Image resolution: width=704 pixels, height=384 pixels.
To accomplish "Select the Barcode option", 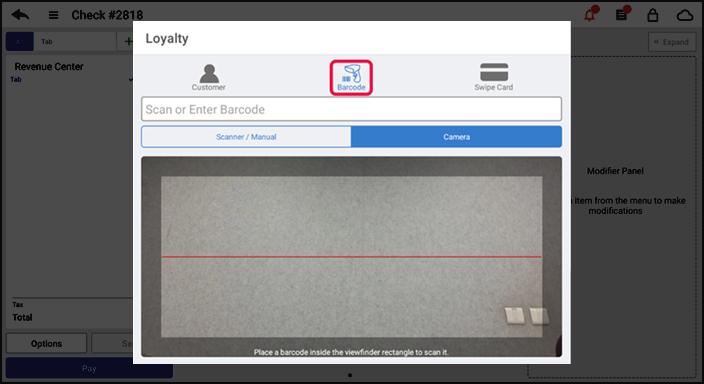I will 351,77.
